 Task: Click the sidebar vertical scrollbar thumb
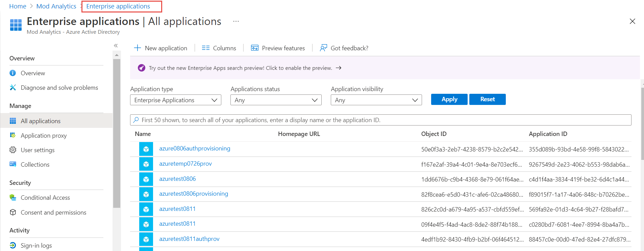117,134
